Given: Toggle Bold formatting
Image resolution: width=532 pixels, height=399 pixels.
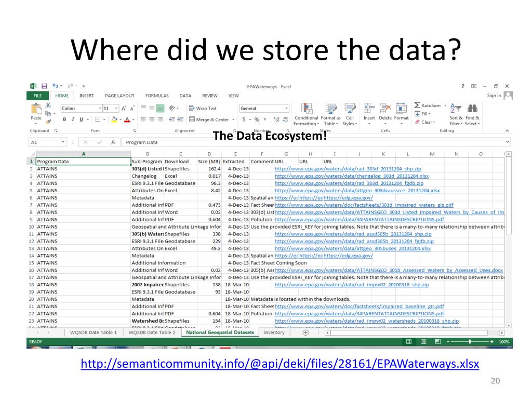Looking at the screenshot, I should pyautogui.click(x=64, y=119).
